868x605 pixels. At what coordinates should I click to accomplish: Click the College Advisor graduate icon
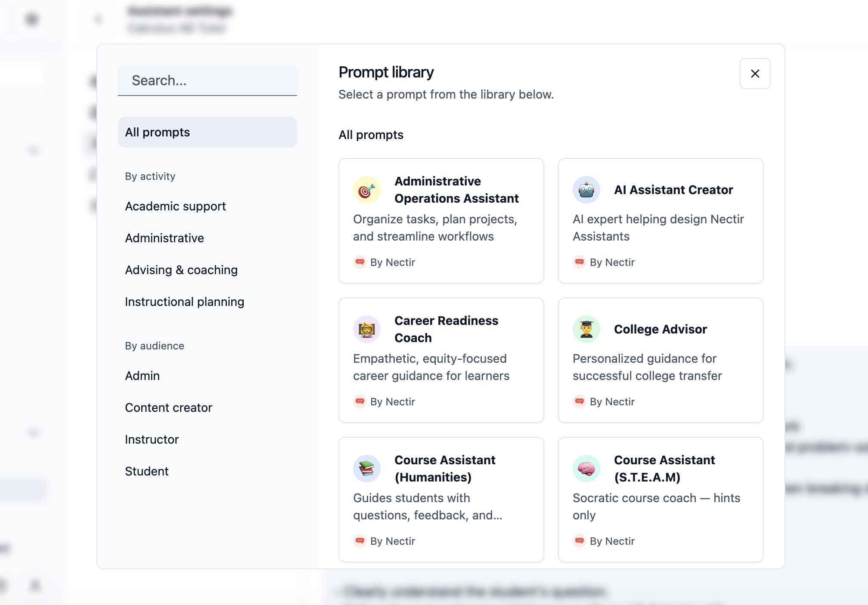586,329
